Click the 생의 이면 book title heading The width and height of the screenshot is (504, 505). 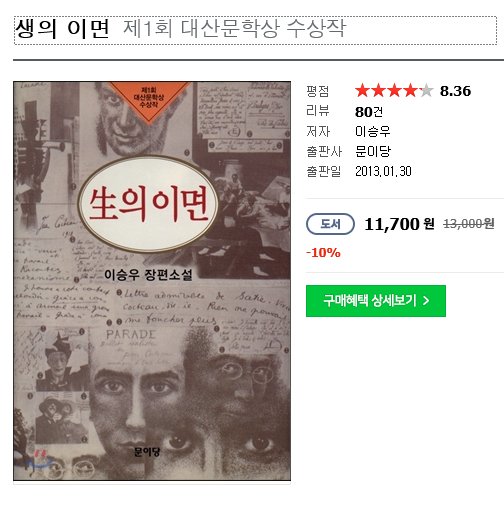(62, 28)
